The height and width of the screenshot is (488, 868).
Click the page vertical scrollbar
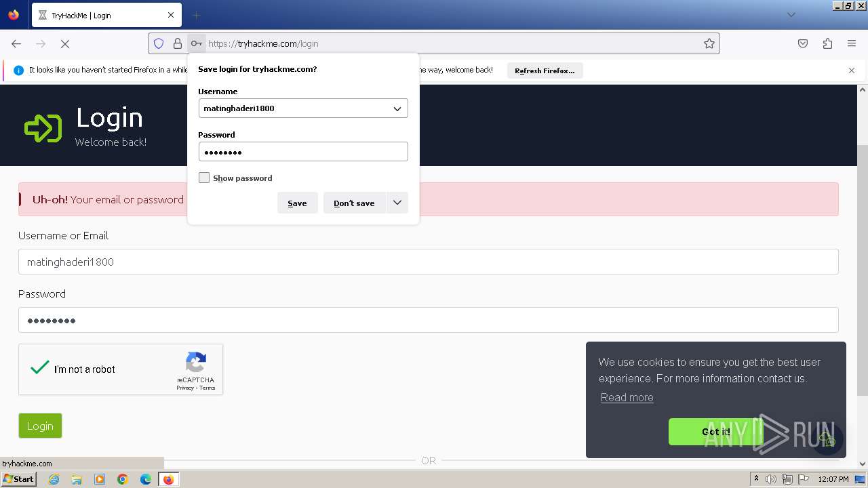(863, 271)
